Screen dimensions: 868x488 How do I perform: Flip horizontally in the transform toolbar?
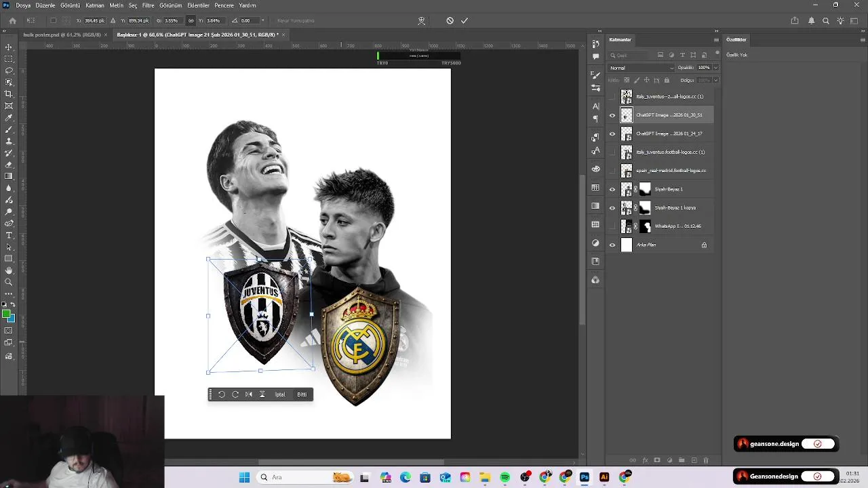coord(249,394)
